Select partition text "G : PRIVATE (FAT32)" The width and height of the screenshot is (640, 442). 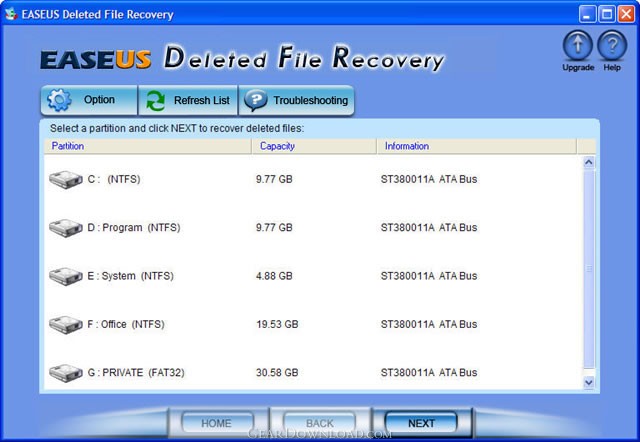point(136,373)
